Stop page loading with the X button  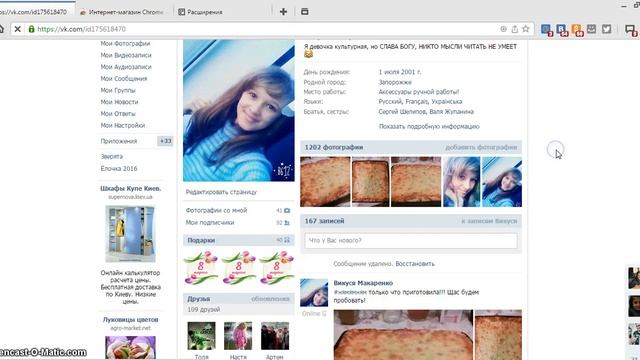(x=18, y=29)
